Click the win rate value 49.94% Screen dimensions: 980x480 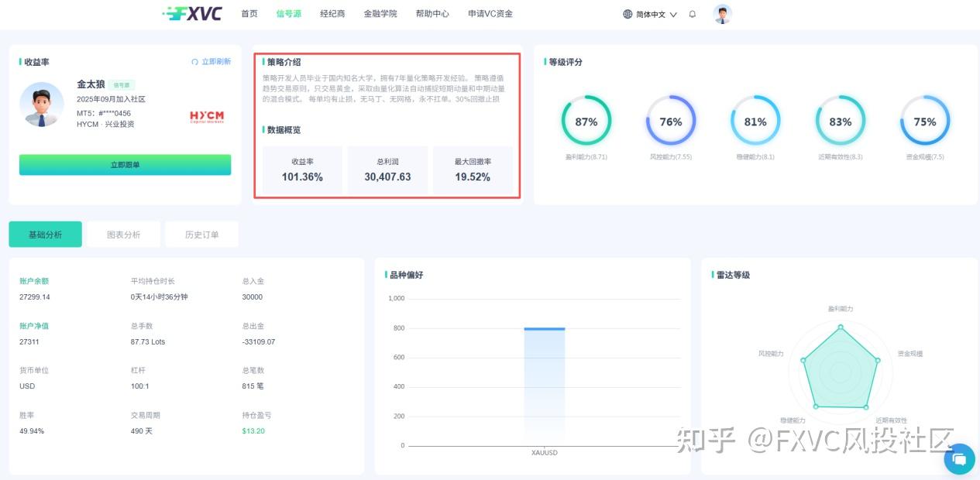point(32,431)
